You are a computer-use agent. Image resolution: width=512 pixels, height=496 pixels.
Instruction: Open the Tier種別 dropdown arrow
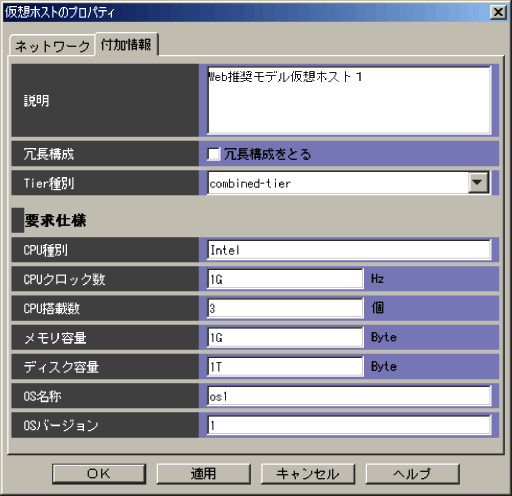click(x=478, y=182)
